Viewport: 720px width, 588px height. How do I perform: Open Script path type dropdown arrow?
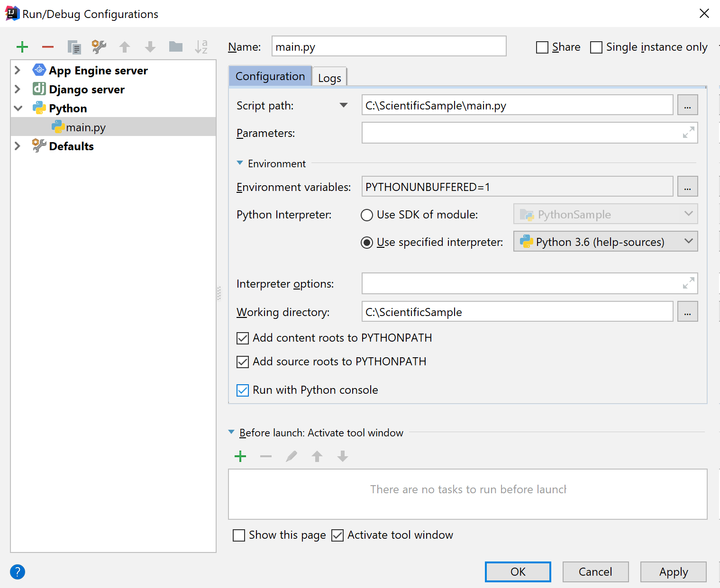[x=344, y=105]
